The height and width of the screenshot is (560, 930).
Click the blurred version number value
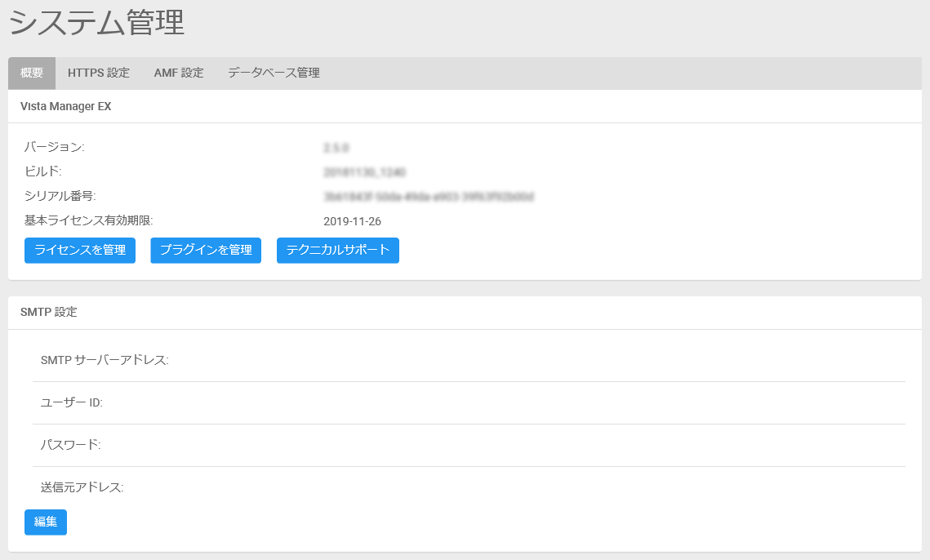tap(336, 148)
